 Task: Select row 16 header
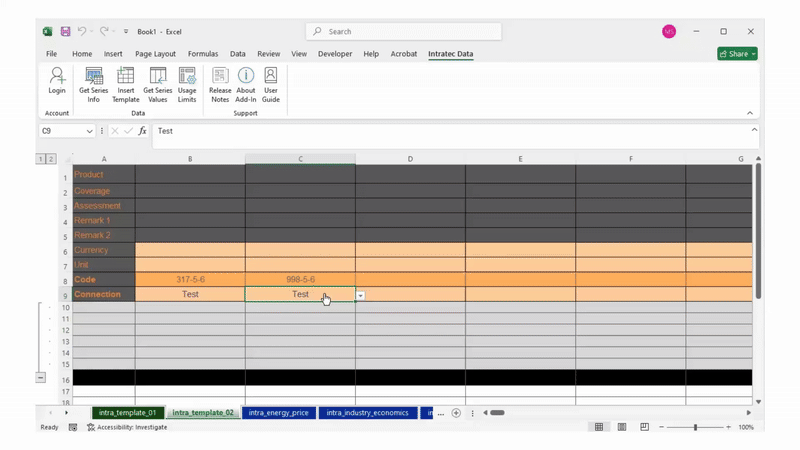65,380
